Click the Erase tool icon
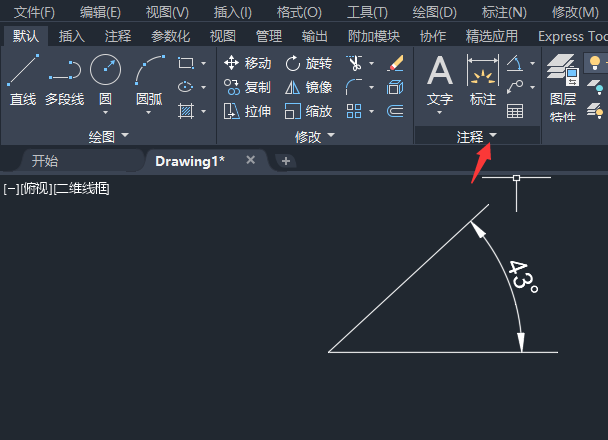 coord(396,63)
